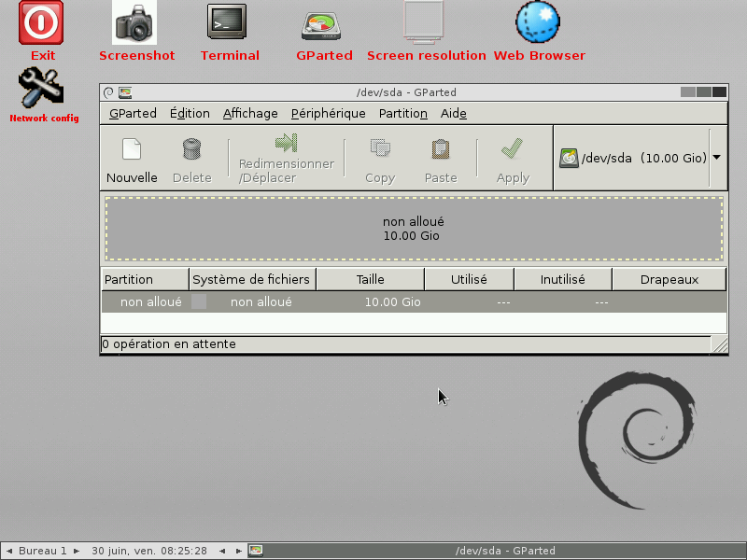
Task: Click the Copy toolbar icon
Action: (x=380, y=148)
